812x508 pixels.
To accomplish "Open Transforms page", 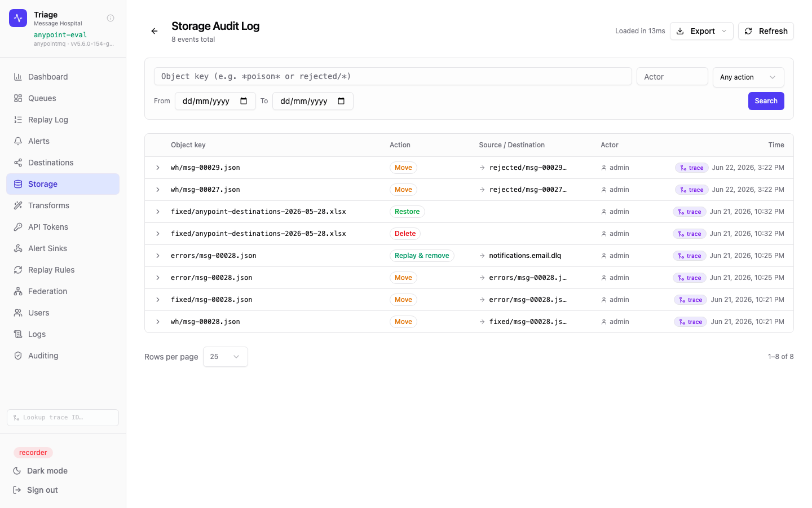I will point(63,205).
